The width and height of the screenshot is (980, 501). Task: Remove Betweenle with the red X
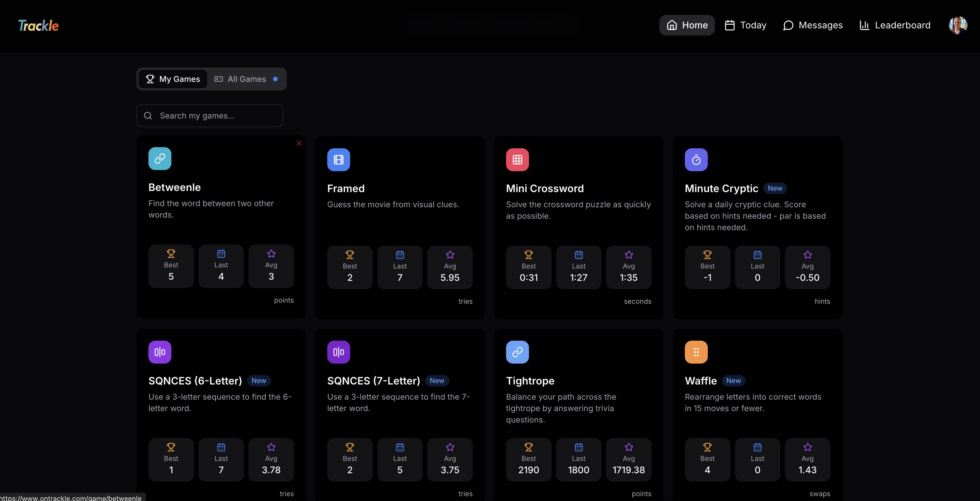pyautogui.click(x=299, y=143)
